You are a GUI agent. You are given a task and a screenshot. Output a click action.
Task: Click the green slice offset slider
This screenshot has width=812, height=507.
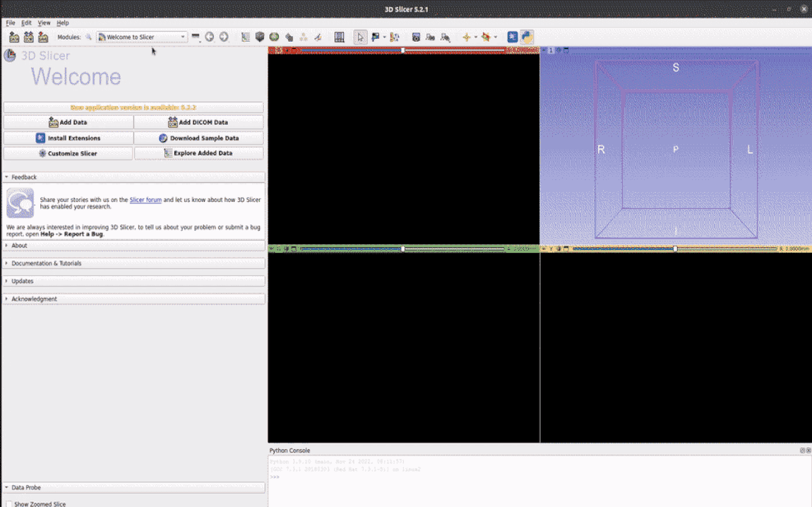coord(403,249)
